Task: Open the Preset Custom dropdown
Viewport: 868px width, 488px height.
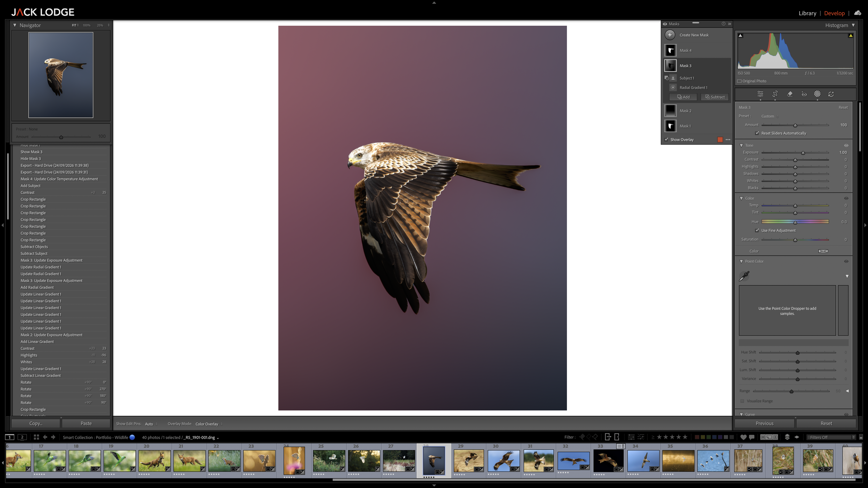Action: 770,116
